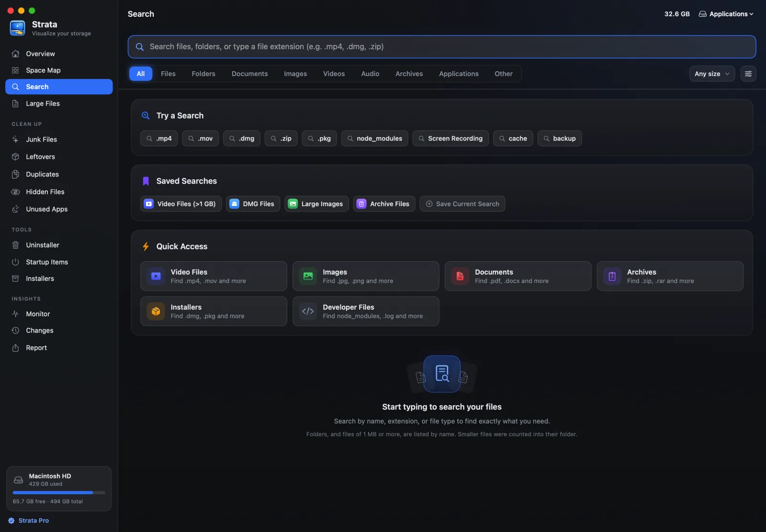Expand the Any size dropdown

click(x=712, y=74)
